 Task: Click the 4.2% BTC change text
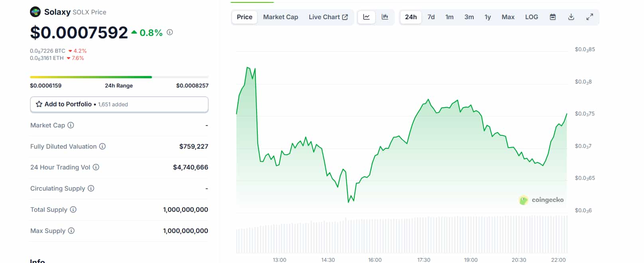pos(80,51)
